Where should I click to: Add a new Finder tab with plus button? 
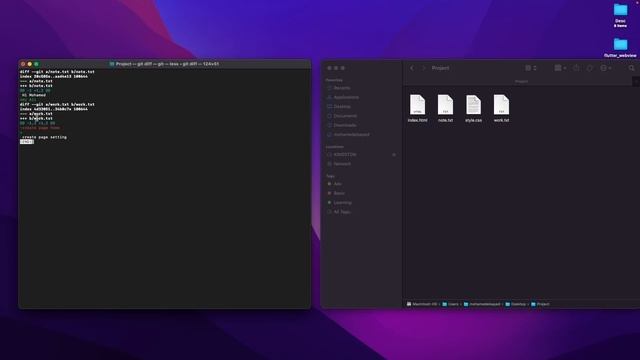point(636,82)
